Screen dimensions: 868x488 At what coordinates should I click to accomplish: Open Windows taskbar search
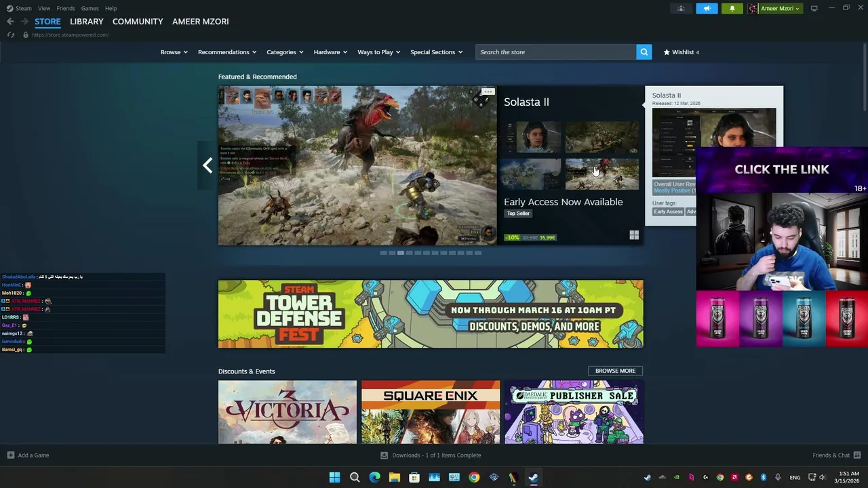coord(355,477)
